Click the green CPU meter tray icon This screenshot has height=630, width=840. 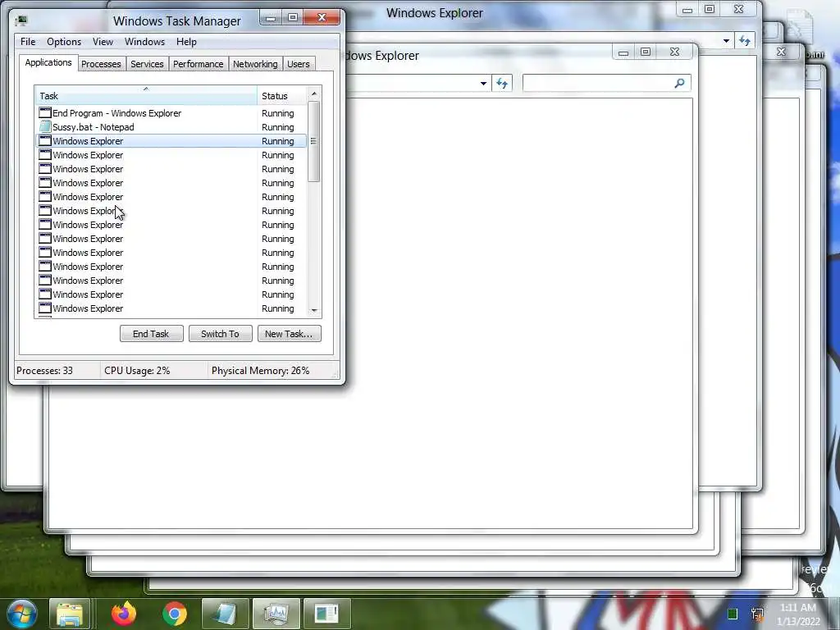click(733, 614)
